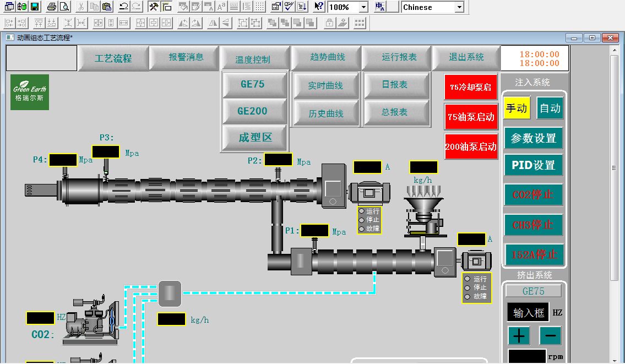Click the hammer and wrench tools icon
The image size is (625, 364).
[154, 7]
